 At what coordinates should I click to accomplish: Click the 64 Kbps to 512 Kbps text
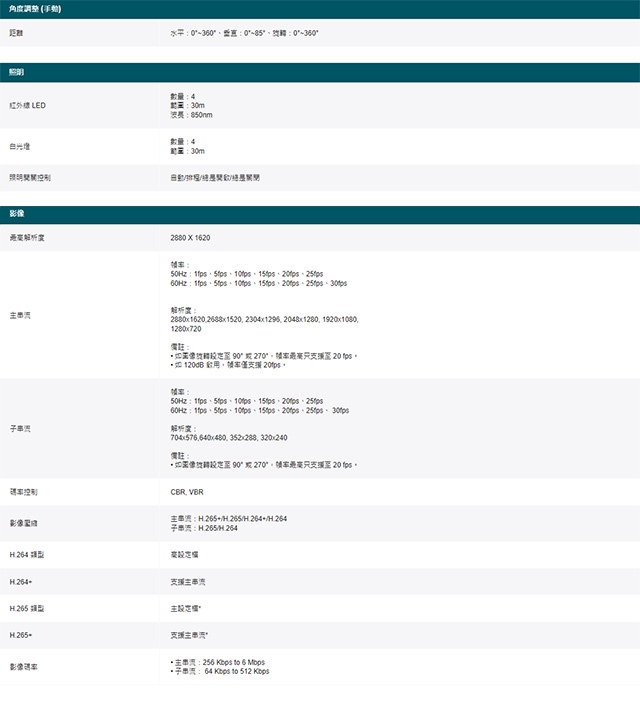tap(235, 671)
